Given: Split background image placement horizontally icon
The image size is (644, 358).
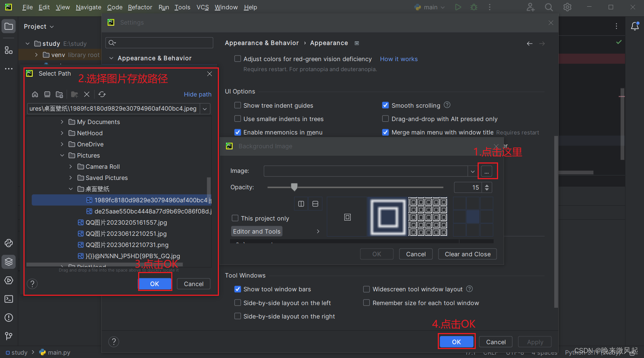Looking at the screenshot, I should pyautogui.click(x=315, y=204).
